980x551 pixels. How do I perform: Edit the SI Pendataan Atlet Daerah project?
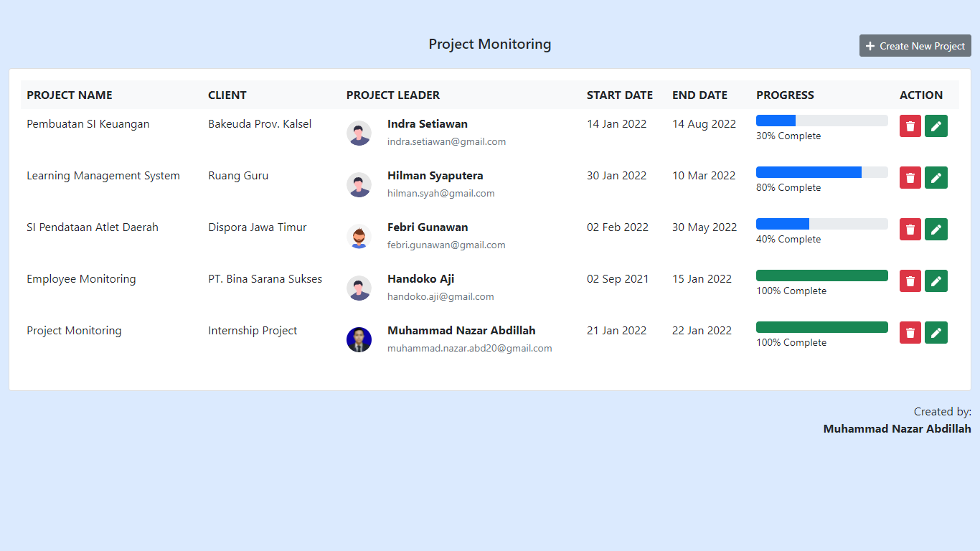pos(936,229)
